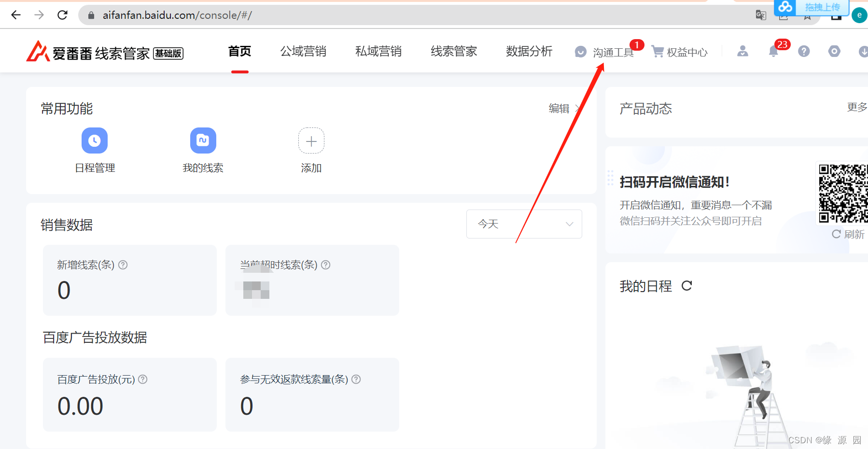Select the 日程管理 schedule management icon
This screenshot has height=449, width=868.
pyautogui.click(x=95, y=140)
